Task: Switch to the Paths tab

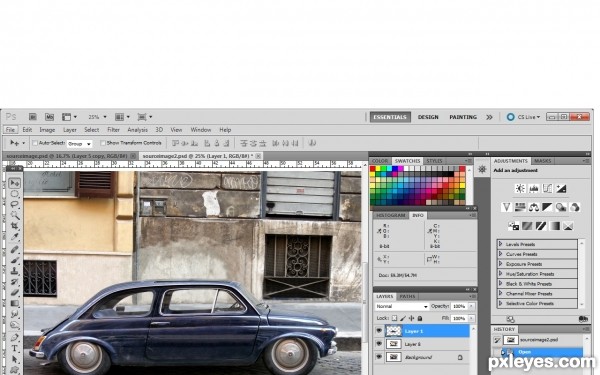Action: [x=407, y=297]
